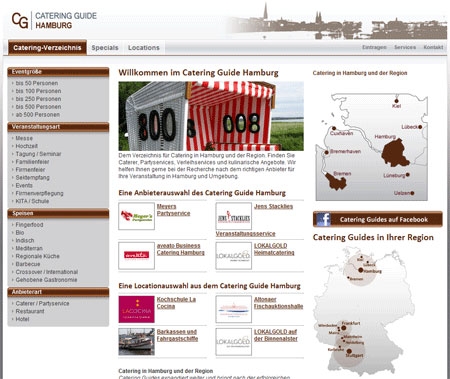Click Stuttgart on the Germany map

(x=349, y=351)
